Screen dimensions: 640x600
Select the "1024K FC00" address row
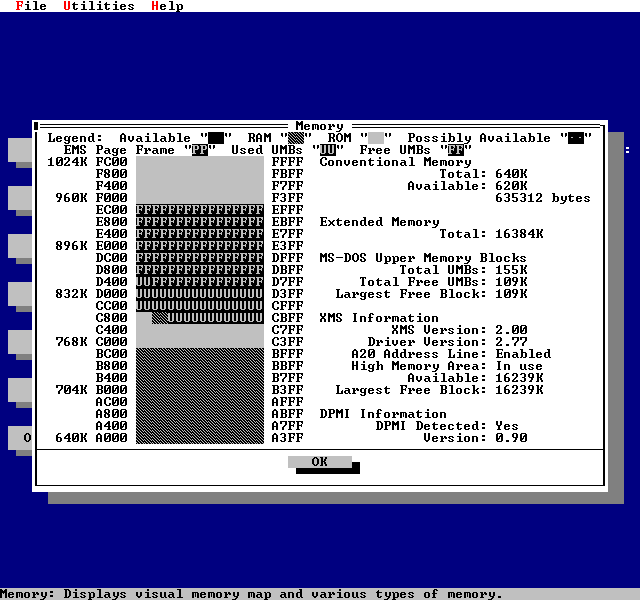(87, 162)
